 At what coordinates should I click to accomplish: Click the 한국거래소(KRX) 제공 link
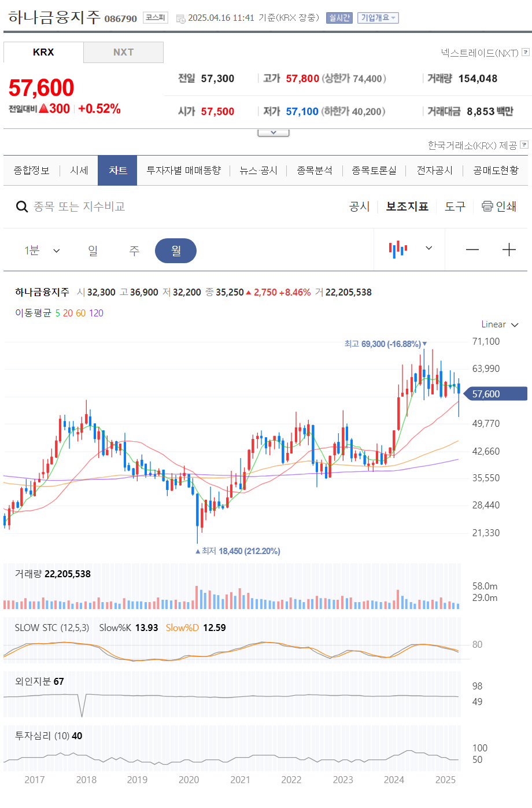coord(472,145)
